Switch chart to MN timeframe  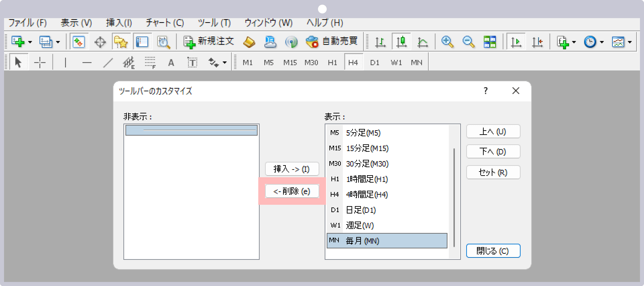[x=417, y=62]
